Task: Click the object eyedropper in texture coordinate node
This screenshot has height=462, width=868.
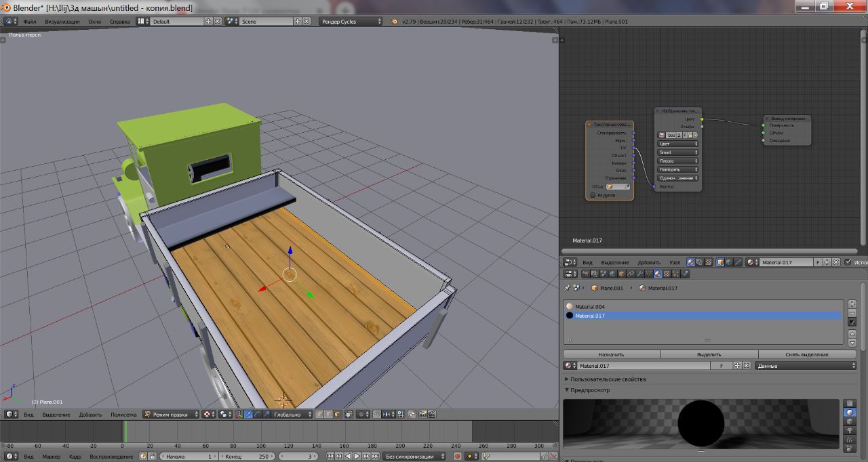Action: [627, 187]
